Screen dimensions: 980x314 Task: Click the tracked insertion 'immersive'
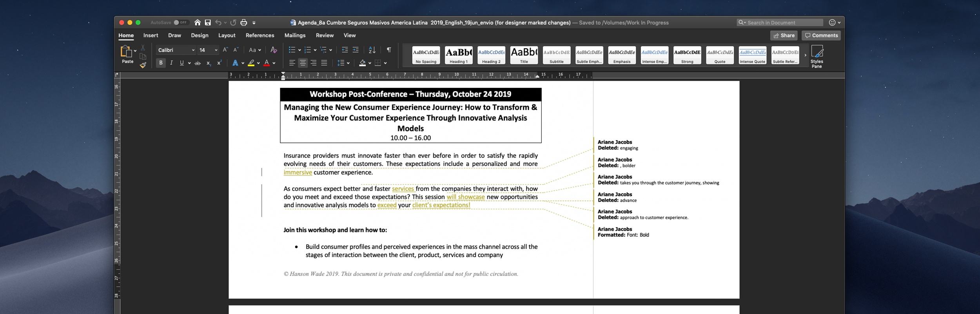coord(298,172)
